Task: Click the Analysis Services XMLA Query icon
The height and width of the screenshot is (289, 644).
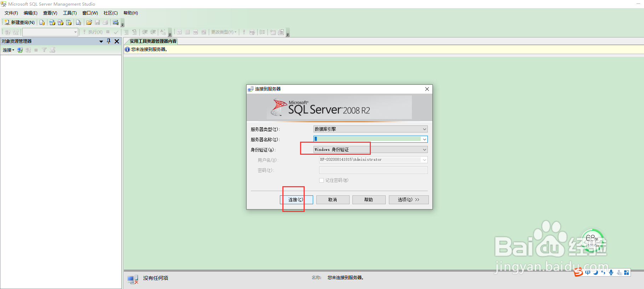Action: pyautogui.click(x=69, y=22)
